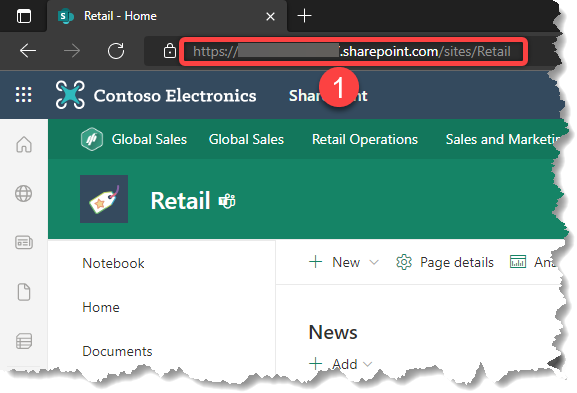Open My sites globe icon in app bar
Viewport: 577px width, 393px height.
[x=24, y=194]
